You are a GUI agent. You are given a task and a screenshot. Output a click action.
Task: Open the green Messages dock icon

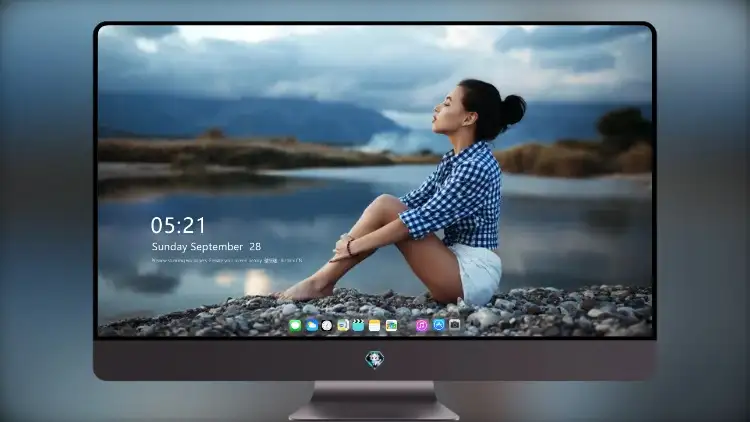coord(295,326)
